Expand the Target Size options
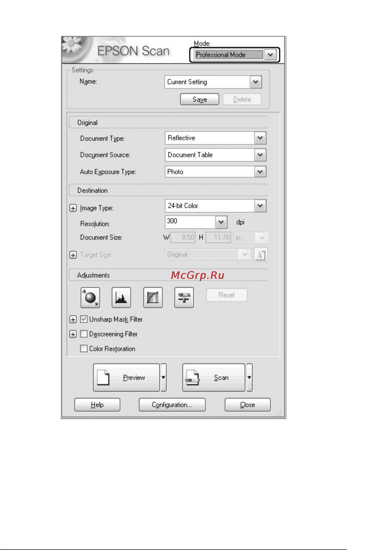 pos(73,255)
